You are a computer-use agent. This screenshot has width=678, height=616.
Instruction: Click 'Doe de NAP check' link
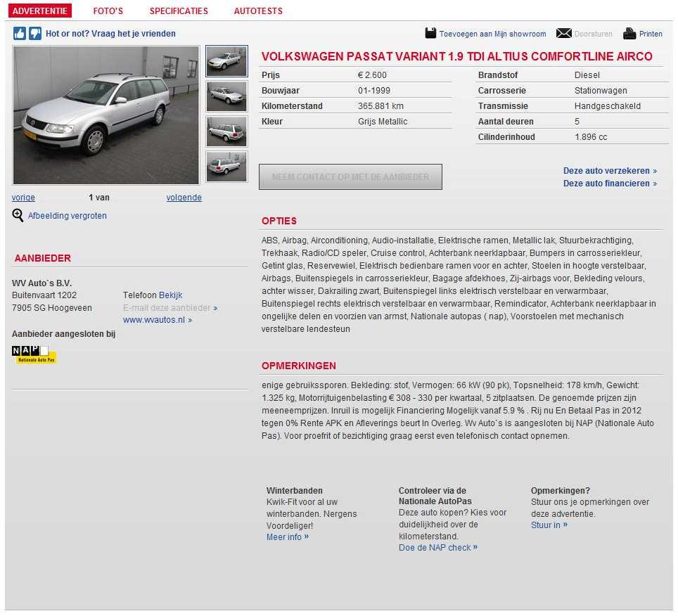pyautogui.click(x=438, y=548)
